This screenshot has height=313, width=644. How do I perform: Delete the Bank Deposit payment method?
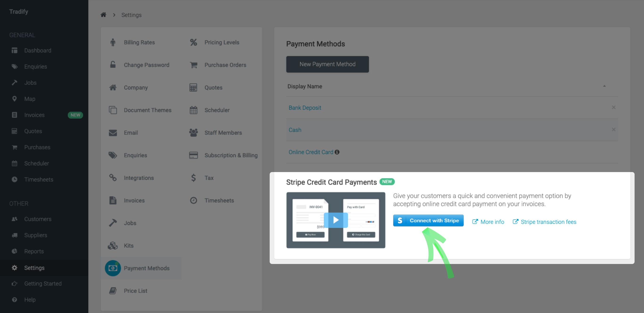pos(614,107)
